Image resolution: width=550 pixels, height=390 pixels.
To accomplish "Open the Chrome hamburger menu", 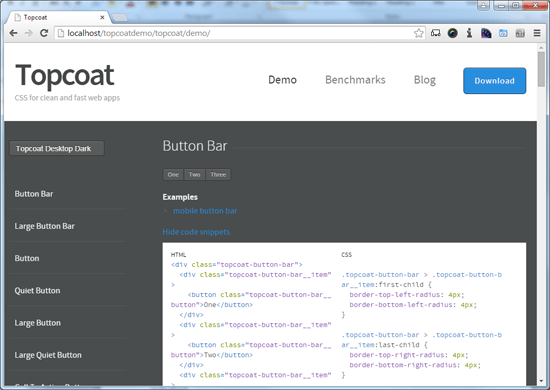I will tap(537, 33).
